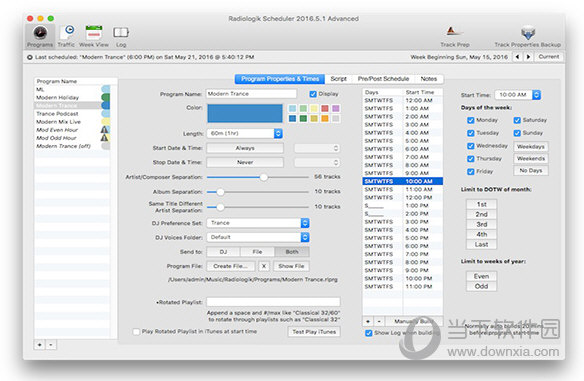Open the Pre/Post Schedule tab
Screen dimensions: 584x381
click(383, 79)
